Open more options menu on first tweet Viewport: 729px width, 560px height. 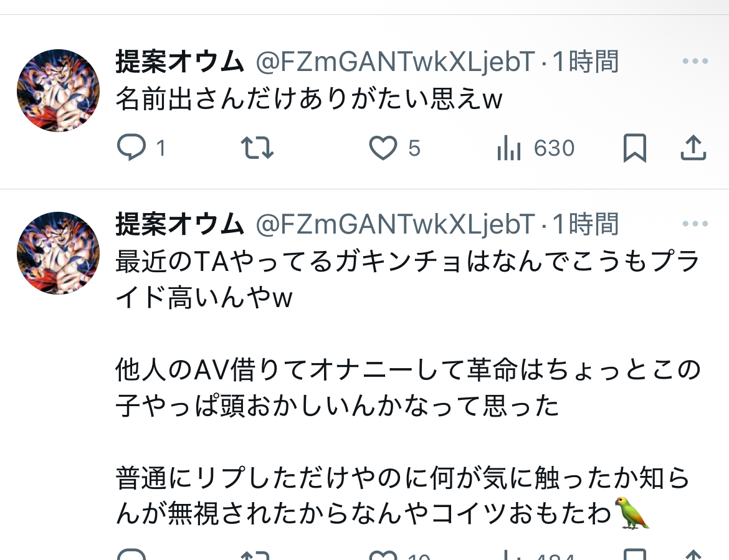[x=695, y=61]
